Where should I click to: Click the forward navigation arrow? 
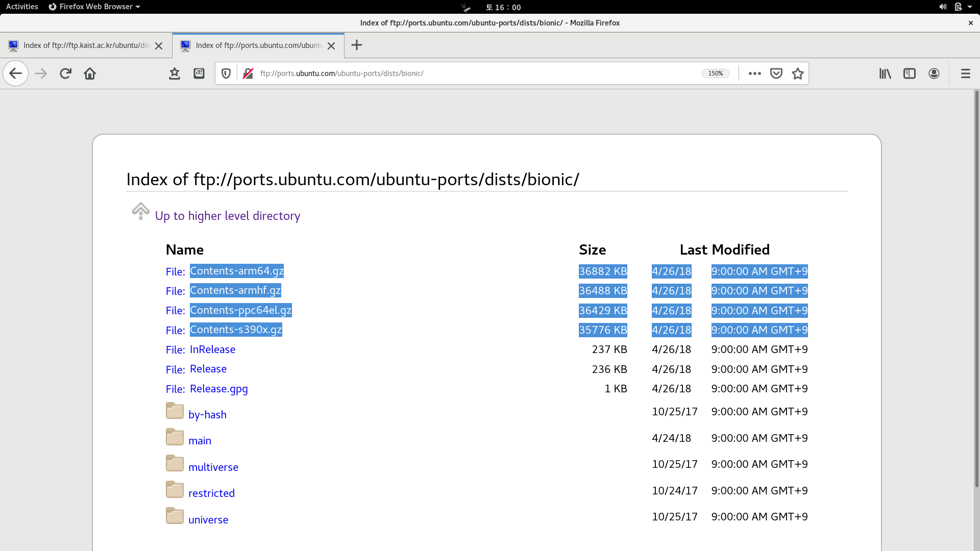(41, 73)
